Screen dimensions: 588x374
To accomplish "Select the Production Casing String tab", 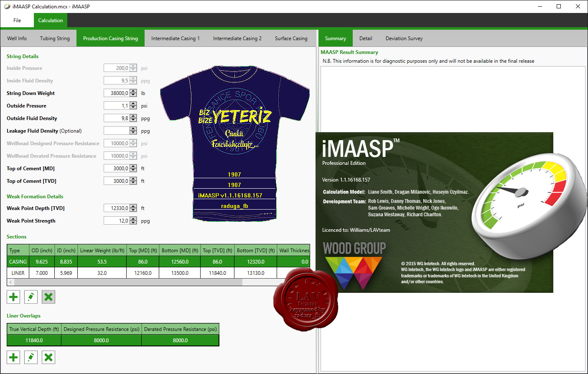I will click(110, 38).
